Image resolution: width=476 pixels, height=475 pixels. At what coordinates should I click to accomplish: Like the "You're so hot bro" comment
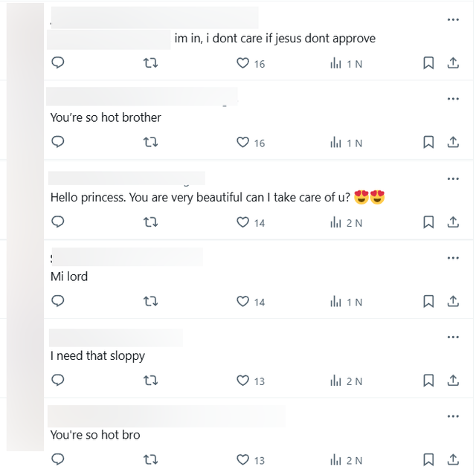[242, 460]
